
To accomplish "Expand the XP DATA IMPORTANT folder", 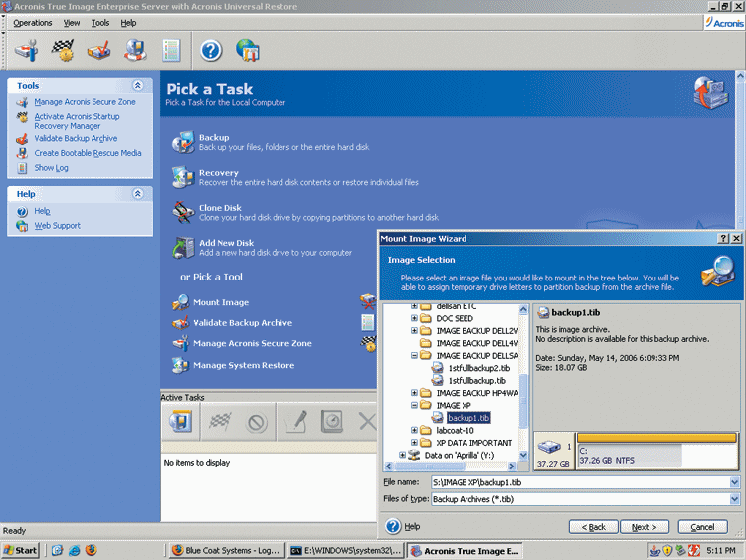I will 414,442.
